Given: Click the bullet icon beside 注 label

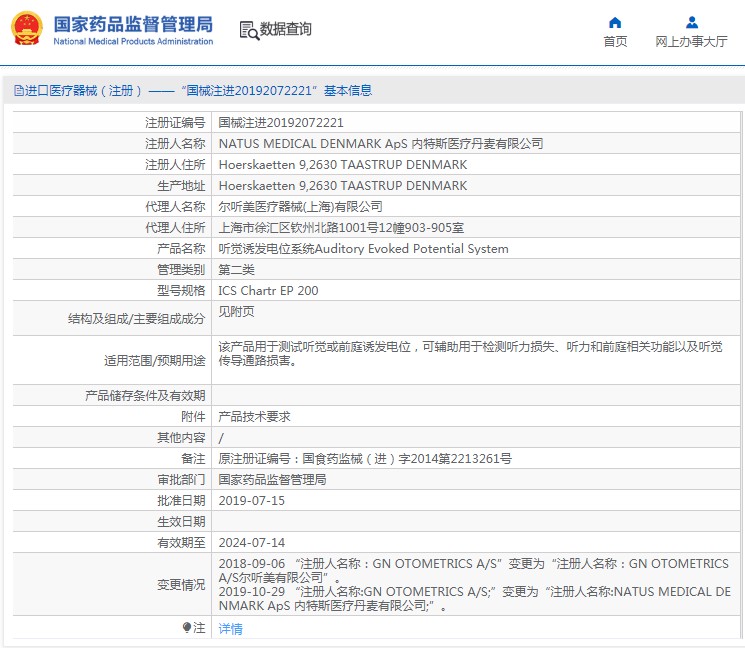Looking at the screenshot, I should tap(186, 628).
